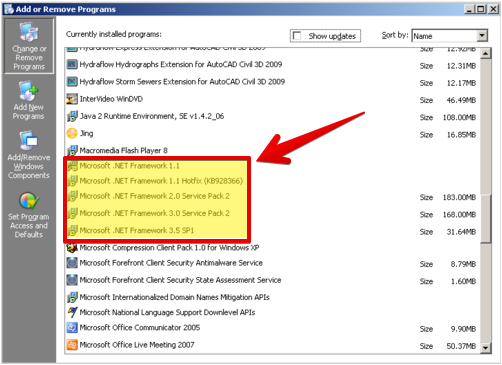Click the Jing program icon

pos(72,133)
